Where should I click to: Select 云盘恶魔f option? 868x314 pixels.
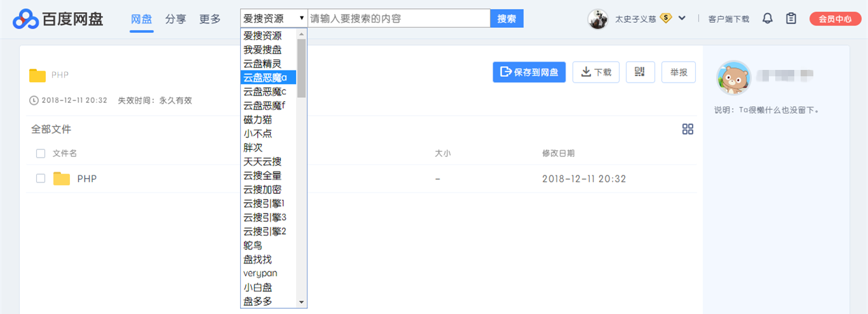269,106
